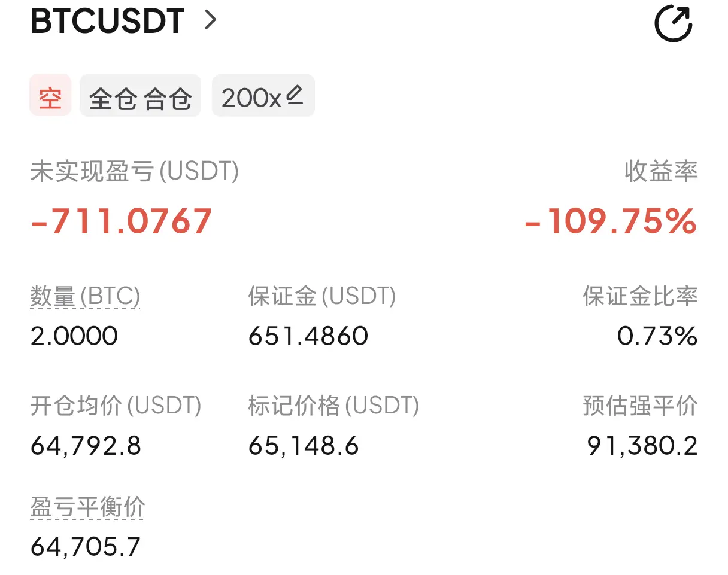The height and width of the screenshot is (575, 728).
Task: Tap the -109.75% return rate
Action: [611, 221]
